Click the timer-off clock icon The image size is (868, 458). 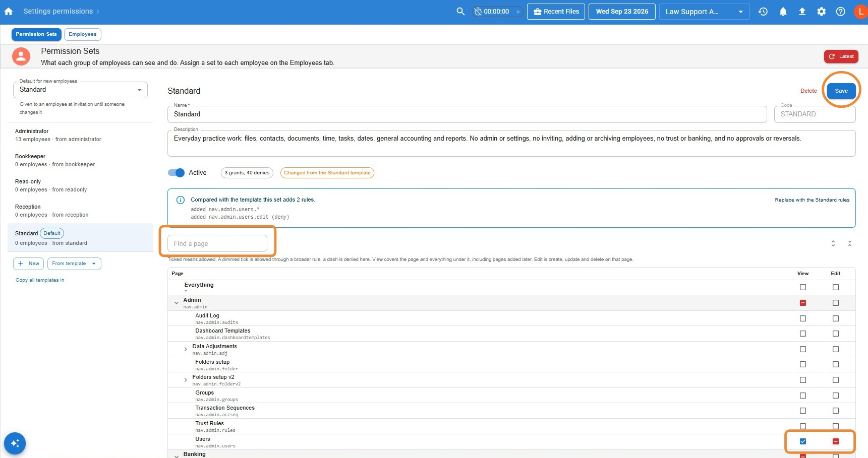coord(478,11)
